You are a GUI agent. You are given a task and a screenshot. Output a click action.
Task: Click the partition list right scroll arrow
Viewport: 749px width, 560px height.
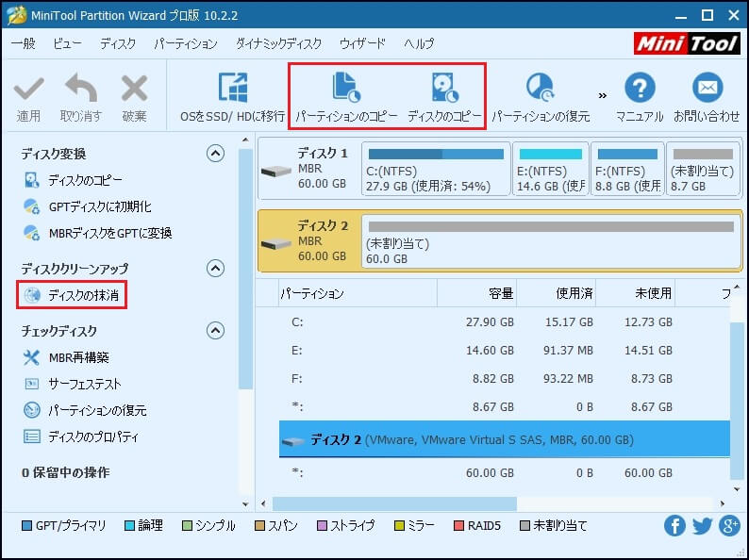pyautogui.click(x=723, y=503)
